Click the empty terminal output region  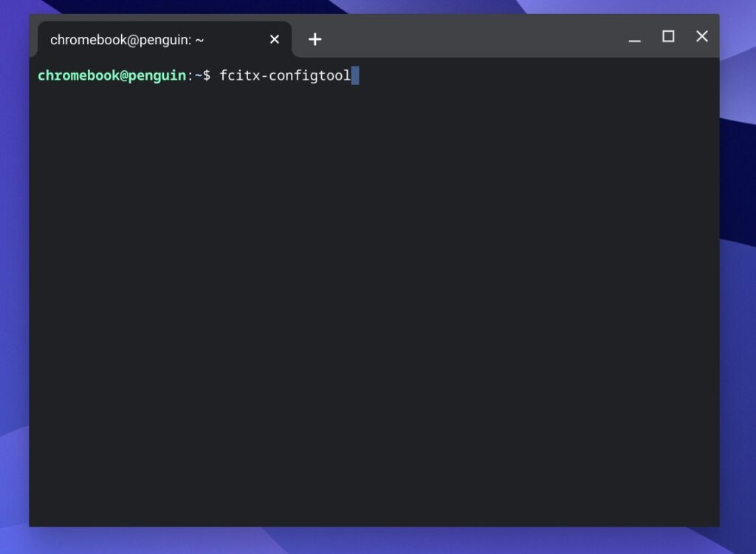tap(369, 295)
